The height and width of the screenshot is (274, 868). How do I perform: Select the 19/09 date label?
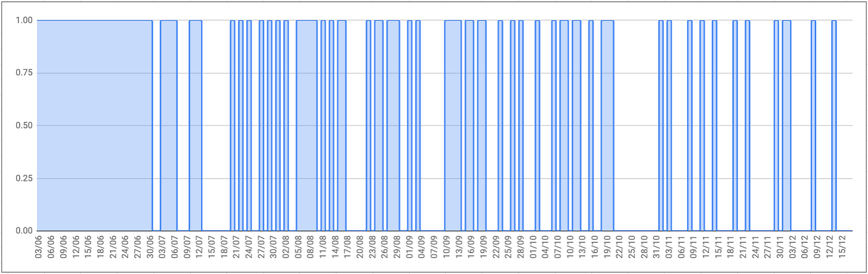[x=483, y=247]
